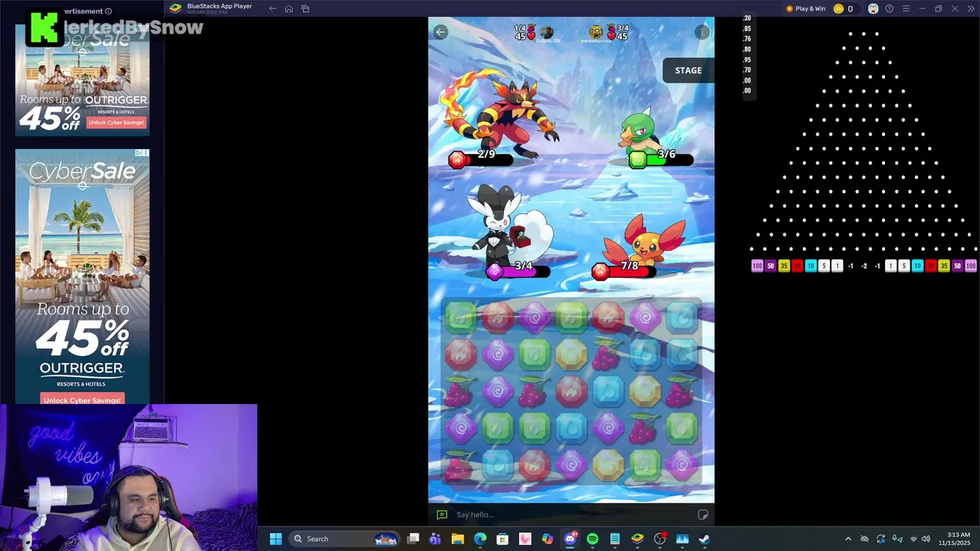Click the BlueStacks App Player logo
Image resolution: width=980 pixels, height=551 pixels.
click(x=175, y=8)
